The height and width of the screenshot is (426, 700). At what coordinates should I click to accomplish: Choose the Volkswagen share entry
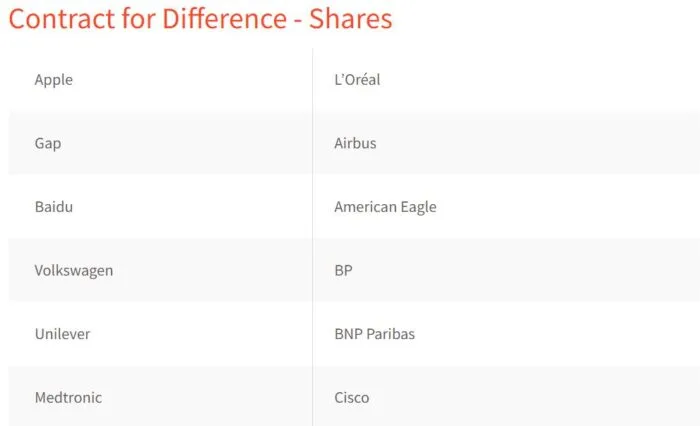(x=74, y=271)
